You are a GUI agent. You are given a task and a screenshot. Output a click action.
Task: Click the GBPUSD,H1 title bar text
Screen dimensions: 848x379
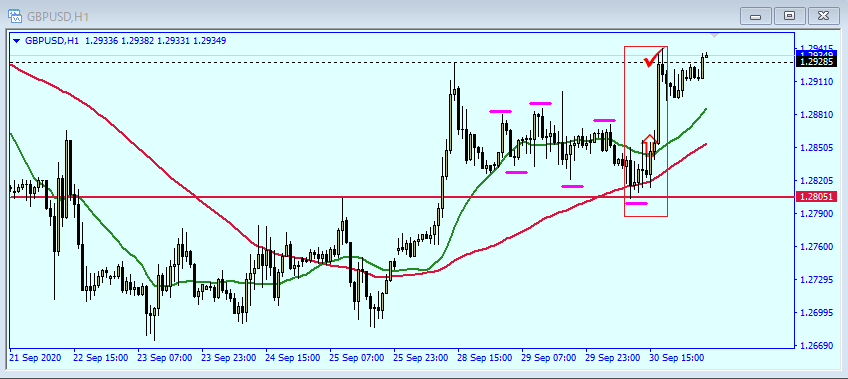point(51,17)
